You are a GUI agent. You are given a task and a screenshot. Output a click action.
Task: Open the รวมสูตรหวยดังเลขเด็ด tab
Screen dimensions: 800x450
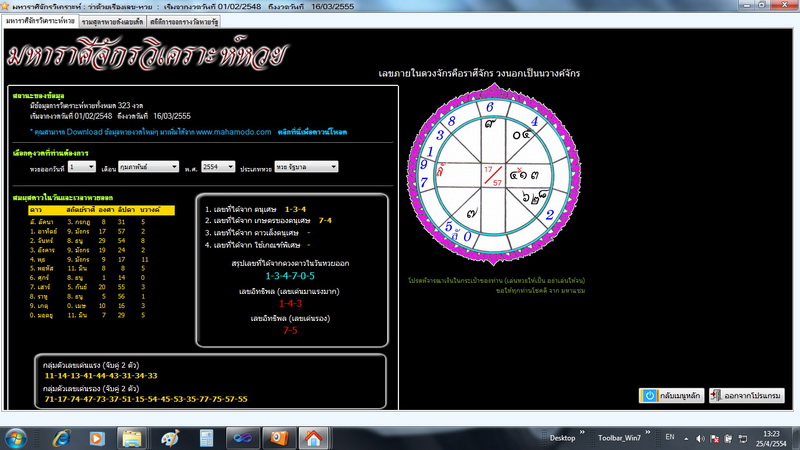click(112, 22)
